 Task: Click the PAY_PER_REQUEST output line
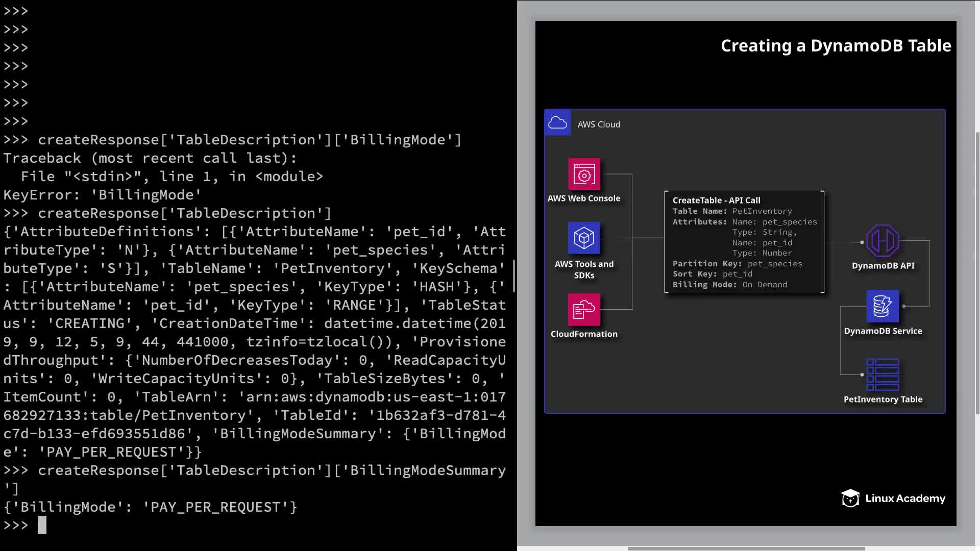click(150, 507)
